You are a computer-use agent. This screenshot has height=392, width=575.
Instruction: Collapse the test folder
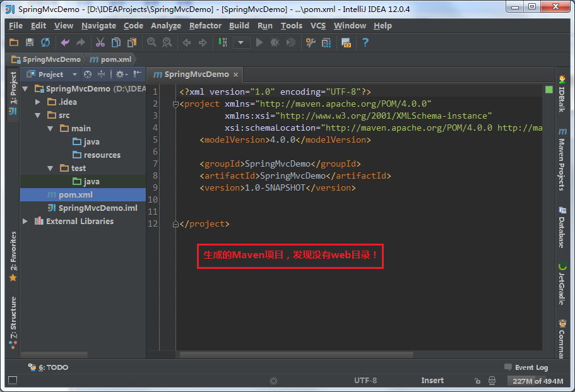tap(50, 168)
